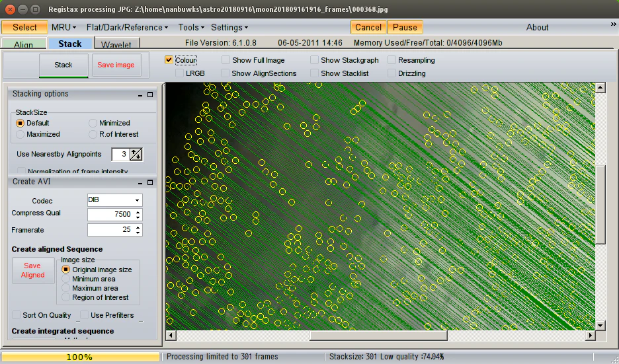The image size is (619, 364).
Task: Minimize the Create AVI panel
Action: point(140,182)
